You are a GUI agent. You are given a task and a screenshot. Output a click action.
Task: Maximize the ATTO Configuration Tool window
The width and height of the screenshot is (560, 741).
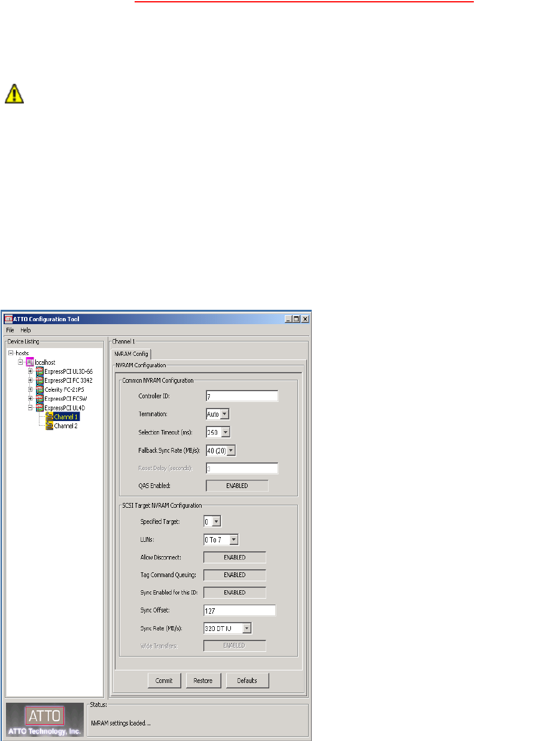tap(297, 319)
